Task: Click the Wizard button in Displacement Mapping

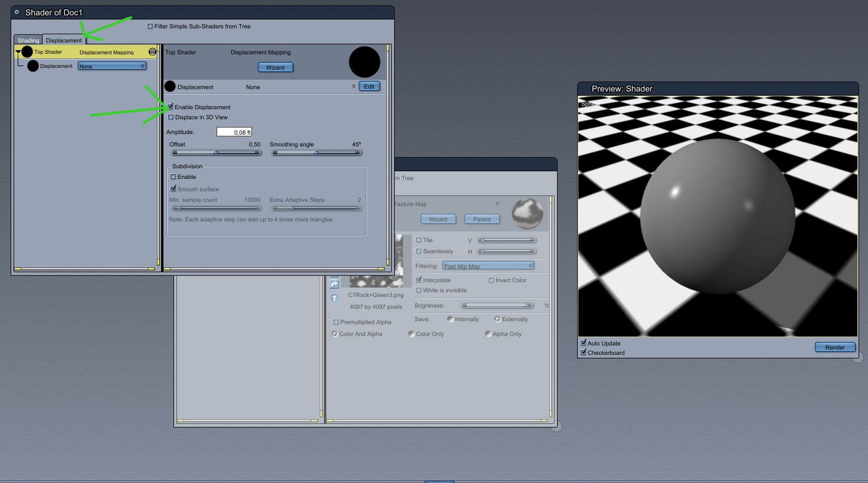Action: [x=276, y=67]
